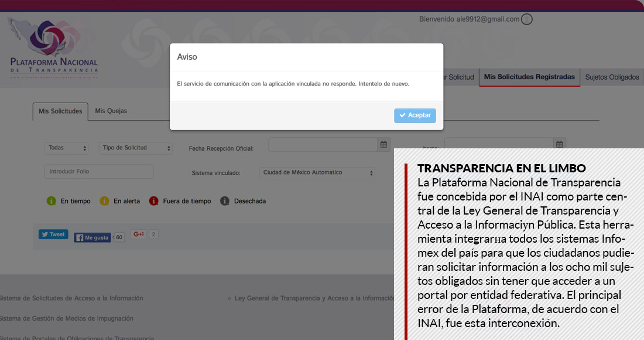
Task: Open calendar picker for the hasta date
Action: click(x=559, y=145)
